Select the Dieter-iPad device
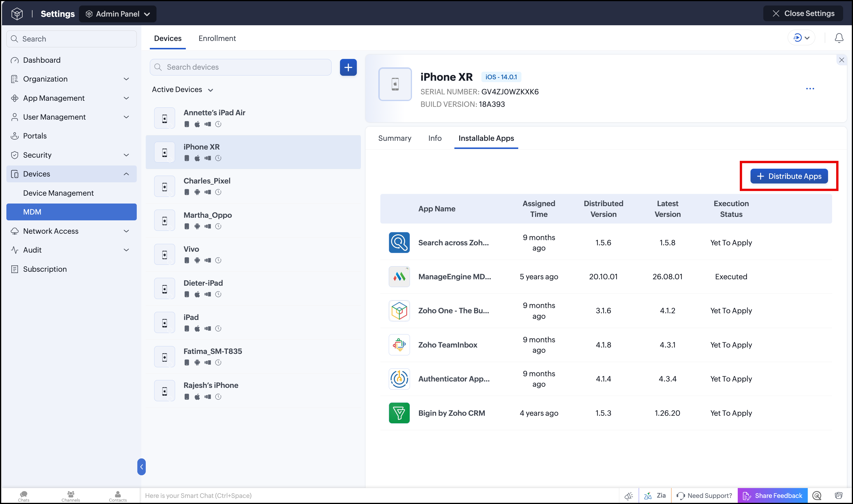This screenshot has height=504, width=853. pos(253,289)
